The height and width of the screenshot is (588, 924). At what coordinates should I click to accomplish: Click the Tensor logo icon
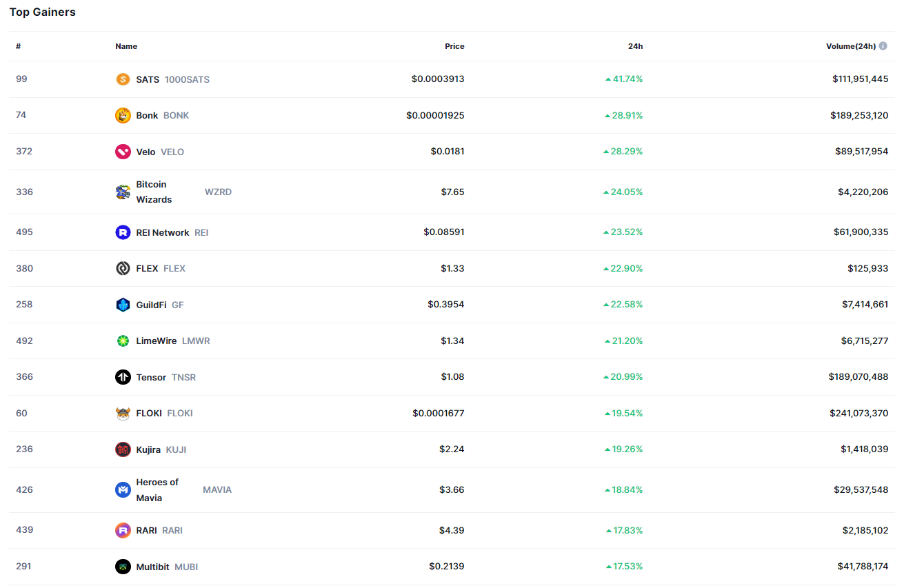point(123,377)
